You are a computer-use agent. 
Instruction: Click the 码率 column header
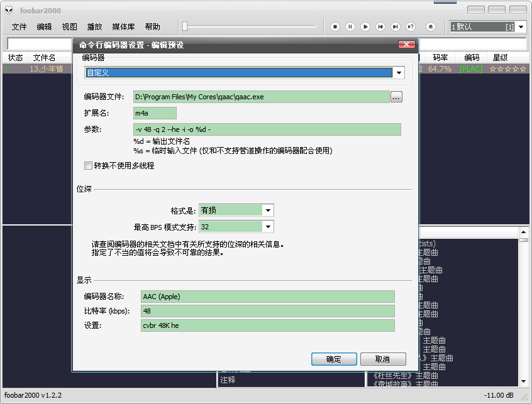[440, 58]
